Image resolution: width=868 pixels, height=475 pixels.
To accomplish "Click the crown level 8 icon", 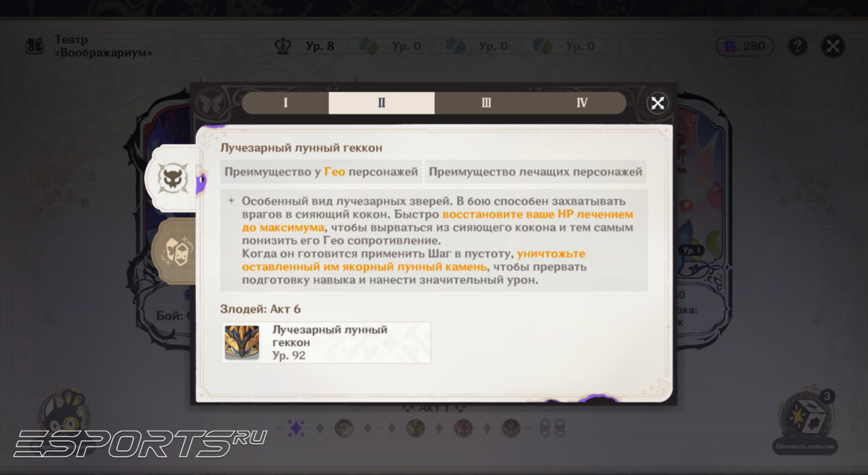I will 284,46.
